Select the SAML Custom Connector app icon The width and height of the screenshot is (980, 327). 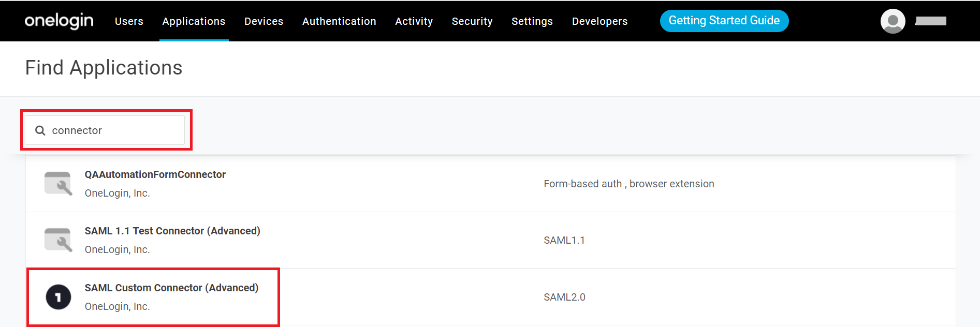(x=58, y=297)
